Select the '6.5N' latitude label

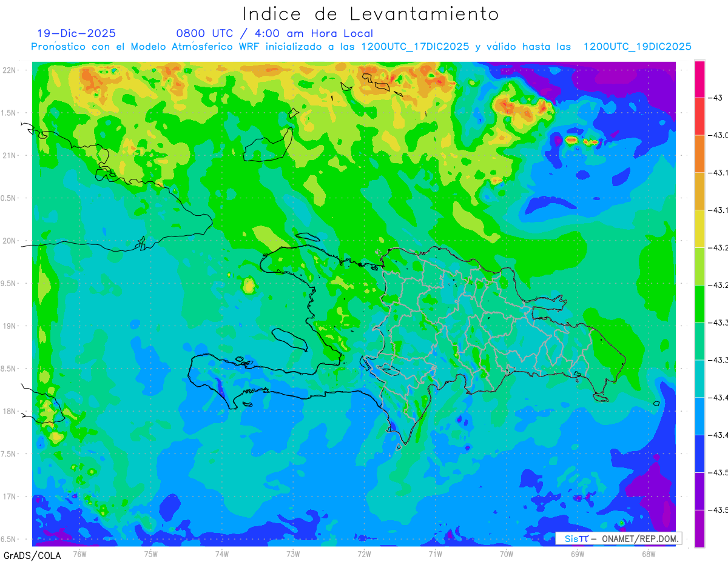point(9,540)
